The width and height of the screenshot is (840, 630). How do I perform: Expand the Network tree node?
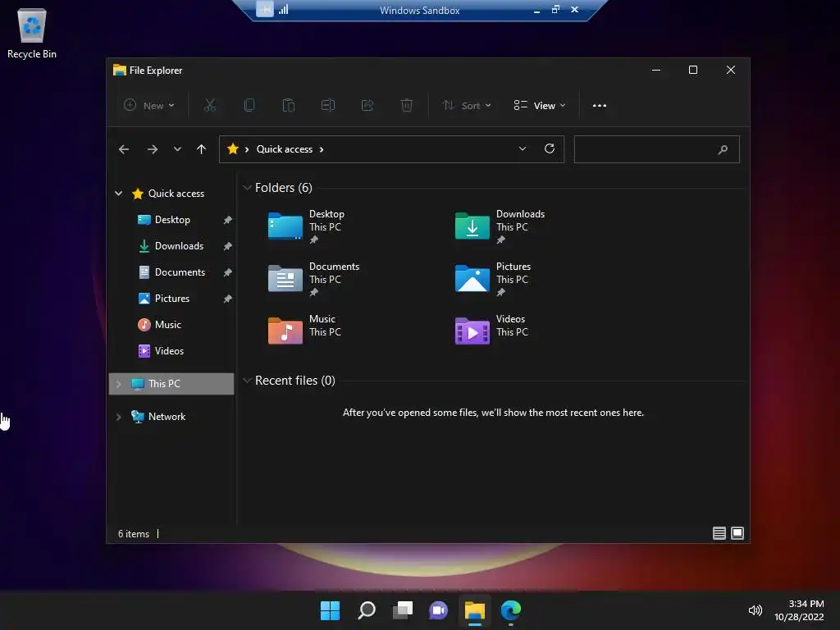[x=118, y=417]
